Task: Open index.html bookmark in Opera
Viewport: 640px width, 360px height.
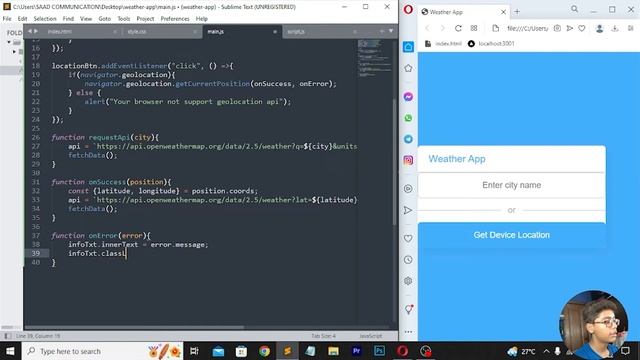Action: [x=443, y=44]
